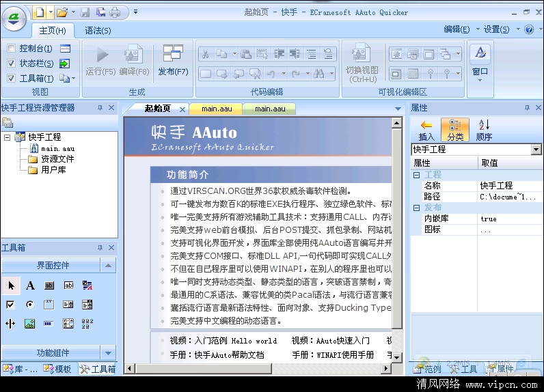This screenshot has width=544, height=392.
Task: Collapse the 发布 property group
Action: (x=416, y=208)
